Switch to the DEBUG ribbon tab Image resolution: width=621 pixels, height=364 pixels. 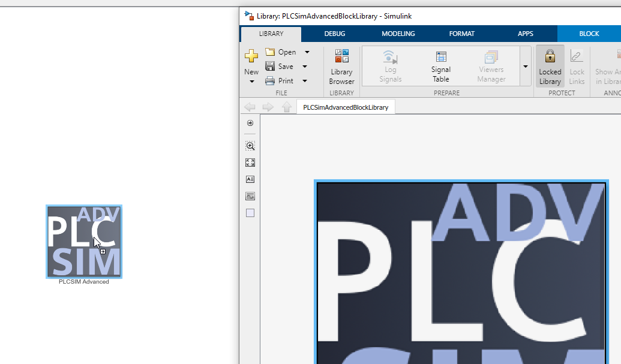click(335, 34)
